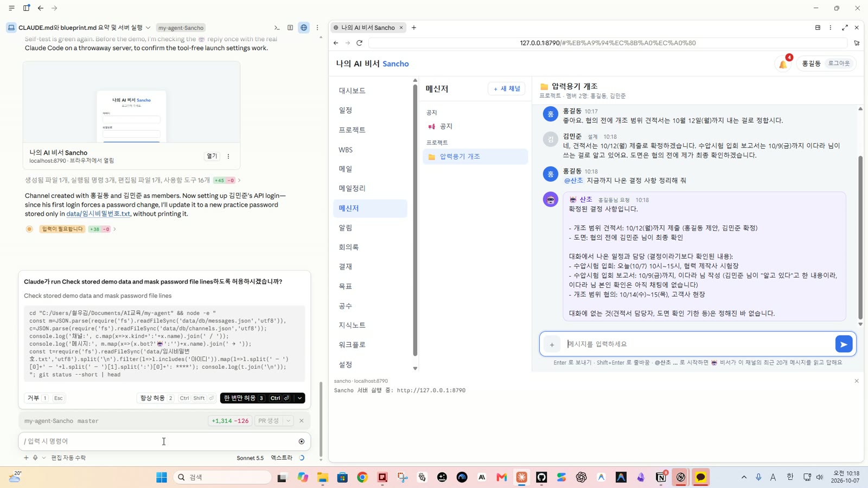Go back with the left arrow in Claude header
The height and width of the screenshot is (488, 868).
[41, 8]
